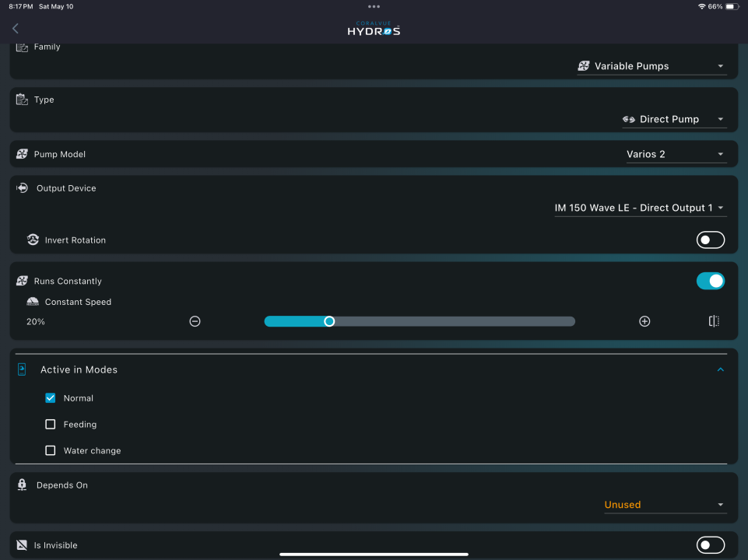Click the Output Device label
748x560 pixels.
coord(66,188)
